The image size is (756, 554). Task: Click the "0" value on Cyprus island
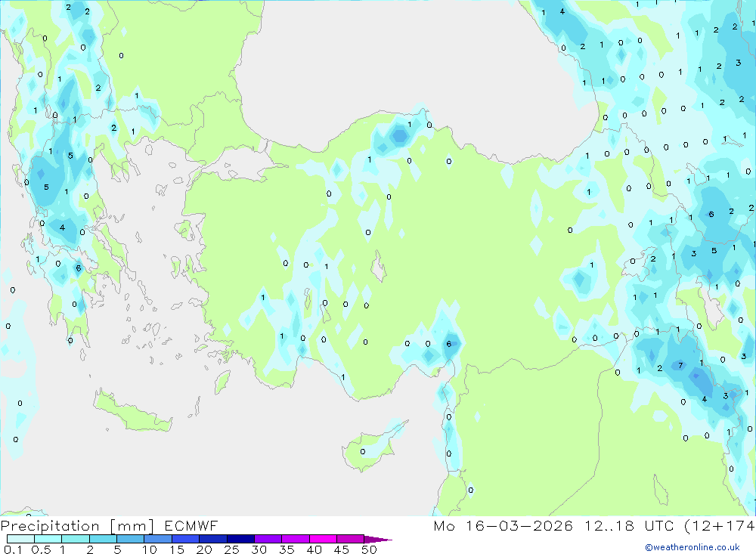click(x=363, y=452)
